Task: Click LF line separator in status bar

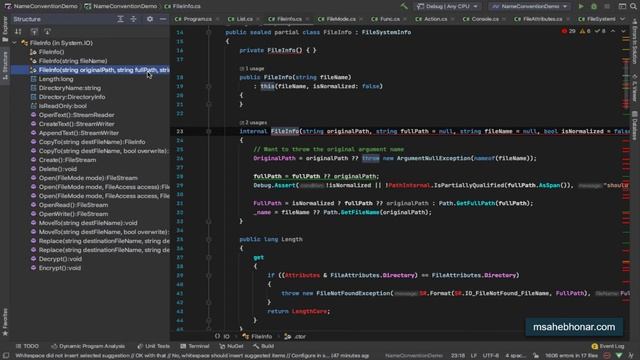Action: pos(474,356)
